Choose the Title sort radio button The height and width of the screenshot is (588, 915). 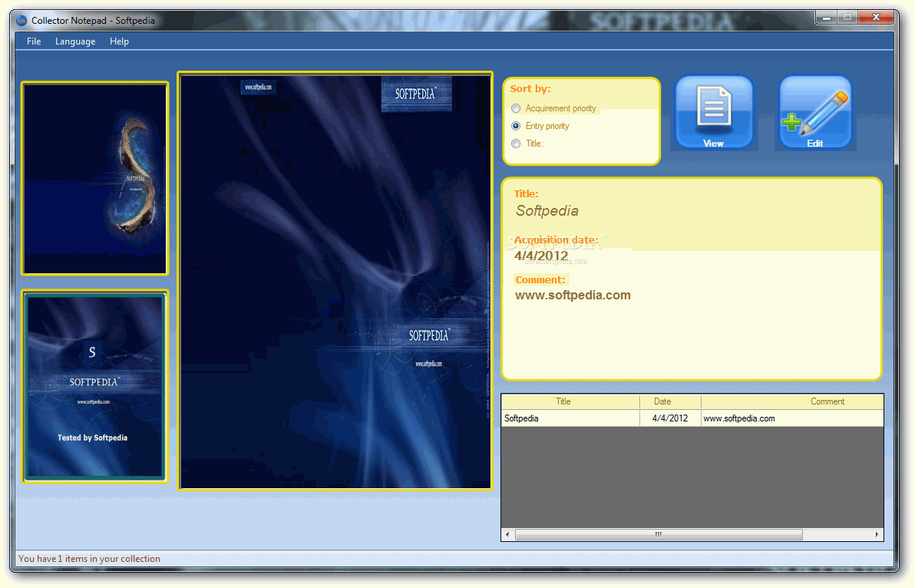click(516, 144)
